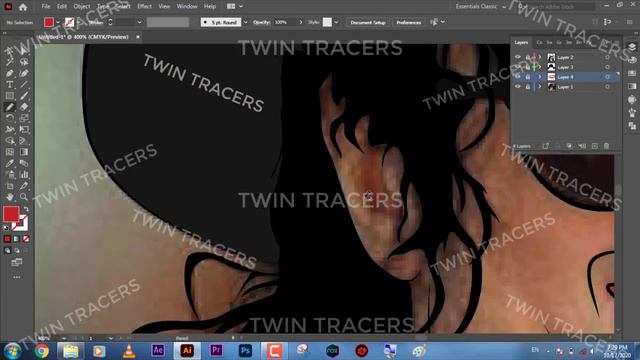Open After Effects from taskbar
The image size is (640, 360).
click(158, 351)
